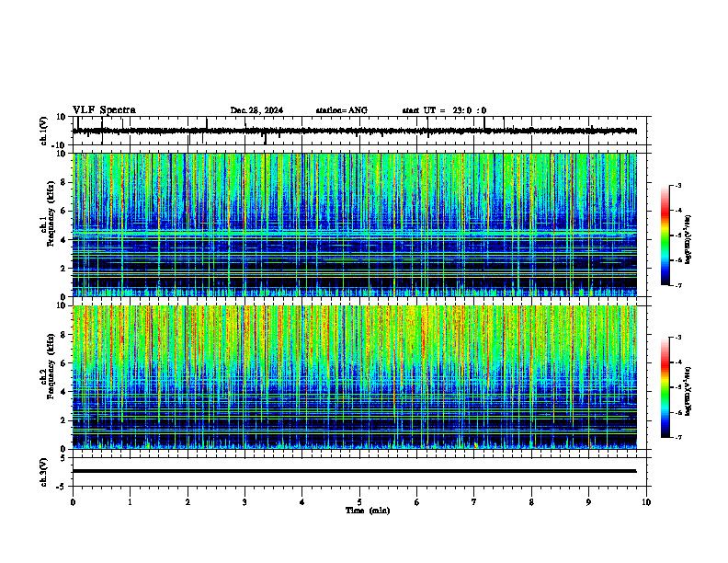Click the 'ch.1(V)' axis label
The width and height of the screenshot is (728, 563).
[x=44, y=132]
